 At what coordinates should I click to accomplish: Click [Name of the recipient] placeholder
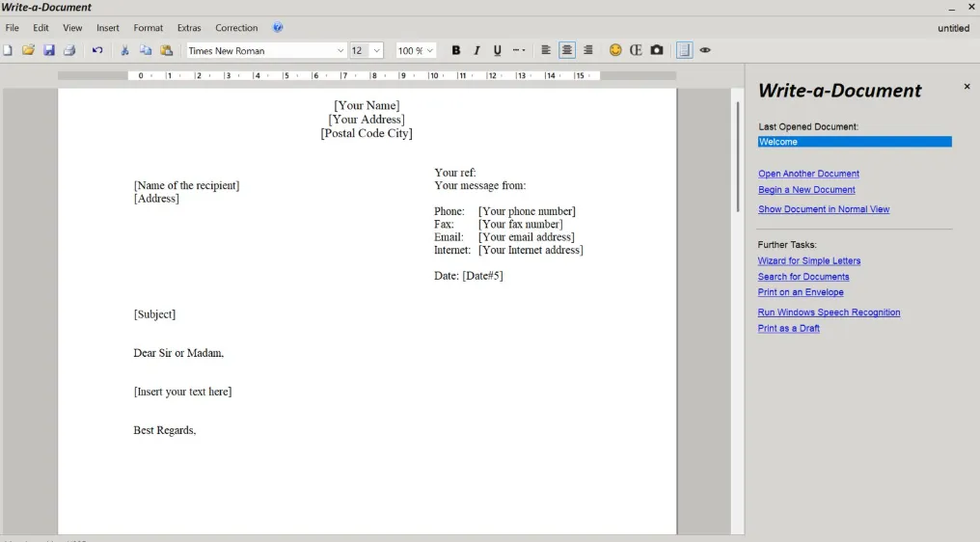(x=186, y=186)
